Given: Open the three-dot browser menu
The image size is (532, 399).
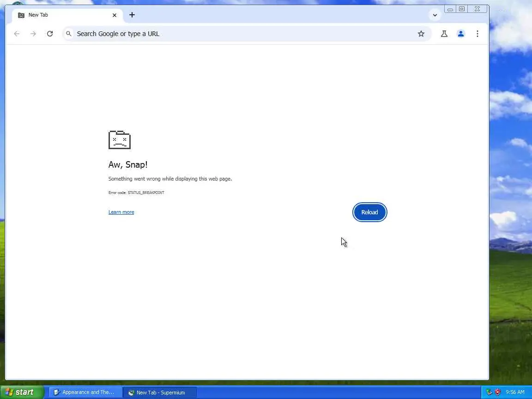Looking at the screenshot, I should coord(478,34).
